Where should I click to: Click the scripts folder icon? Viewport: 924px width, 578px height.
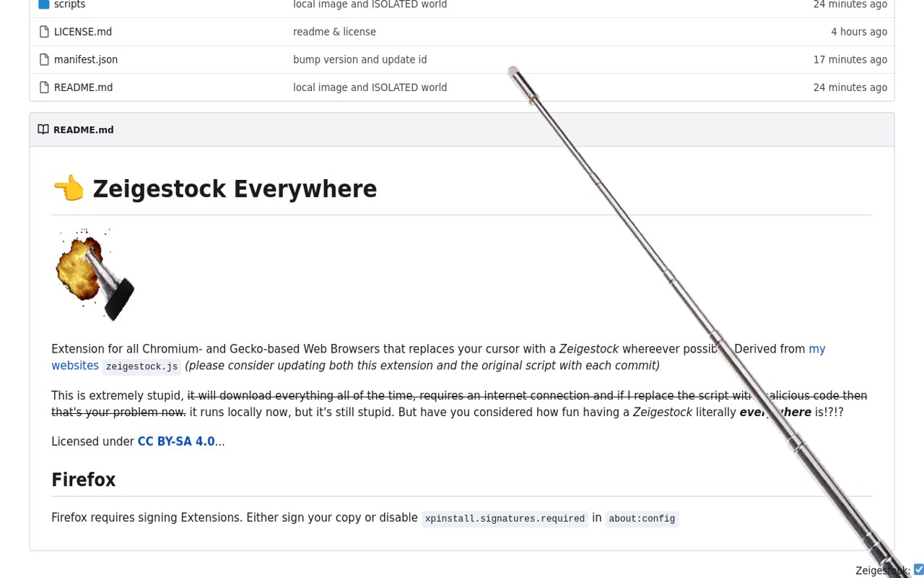click(x=44, y=4)
